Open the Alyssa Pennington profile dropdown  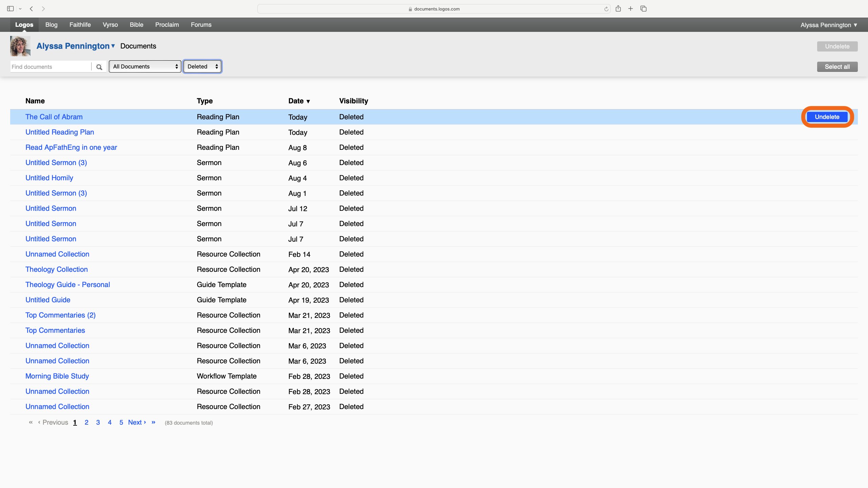76,46
